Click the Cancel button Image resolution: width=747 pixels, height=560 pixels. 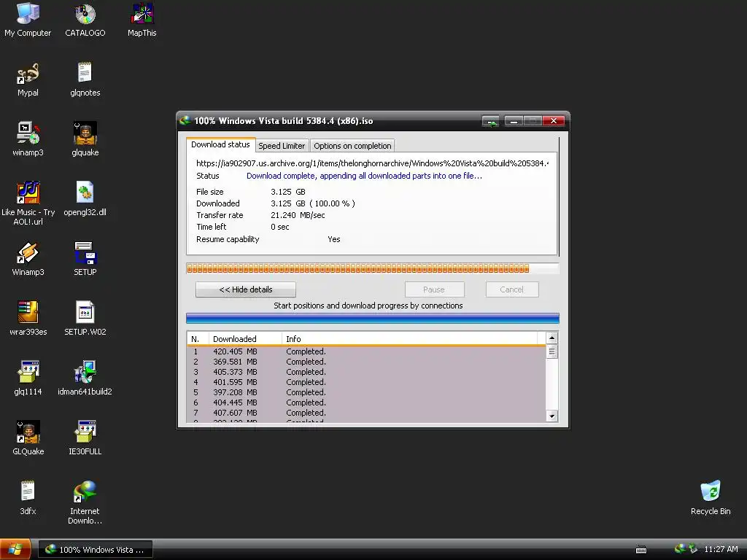click(511, 289)
